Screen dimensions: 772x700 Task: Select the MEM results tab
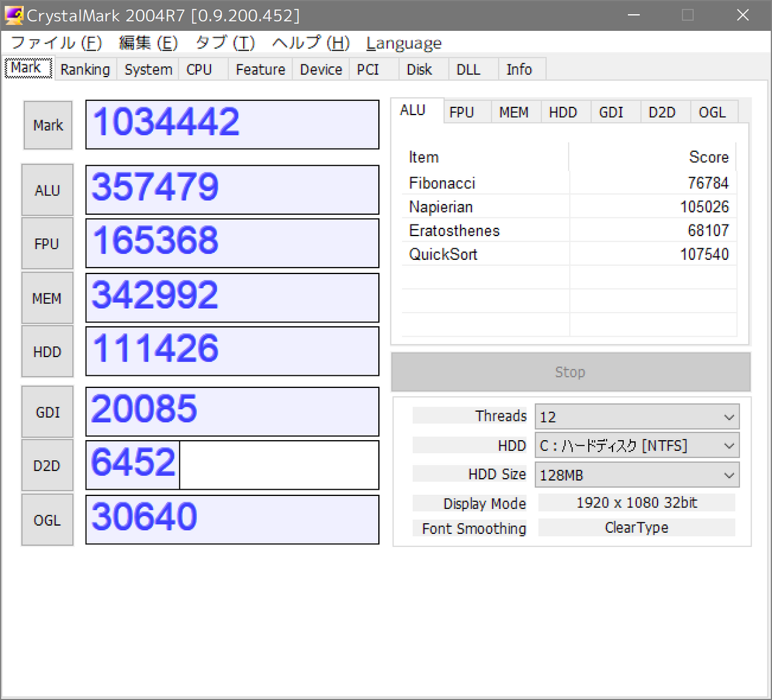pos(516,112)
